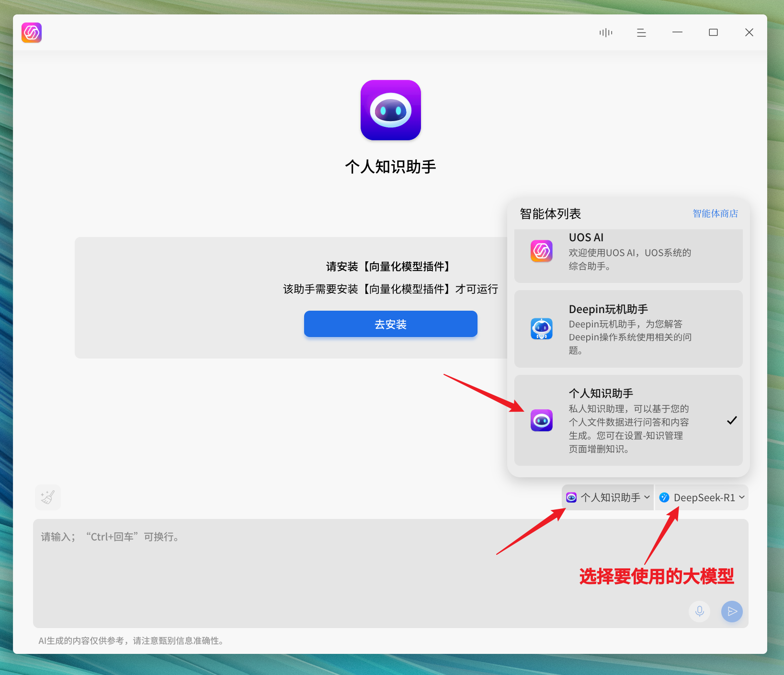The image size is (784, 675).
Task: Open the 智能体商店 link
Action: (715, 214)
